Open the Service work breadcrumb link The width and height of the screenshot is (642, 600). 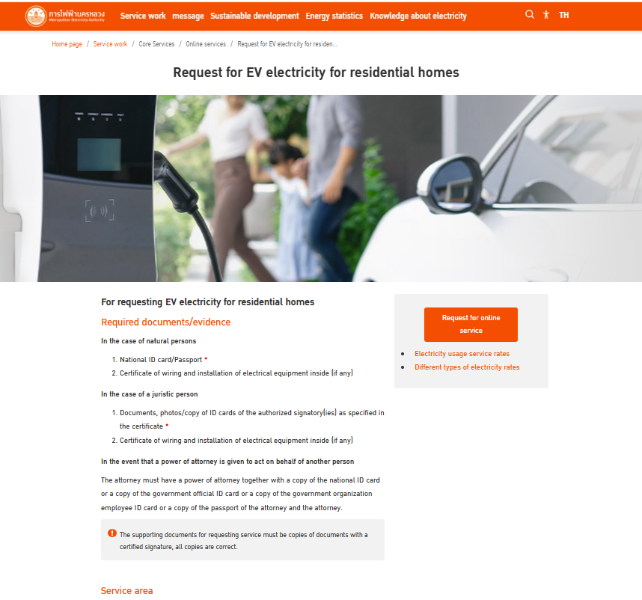(x=110, y=44)
